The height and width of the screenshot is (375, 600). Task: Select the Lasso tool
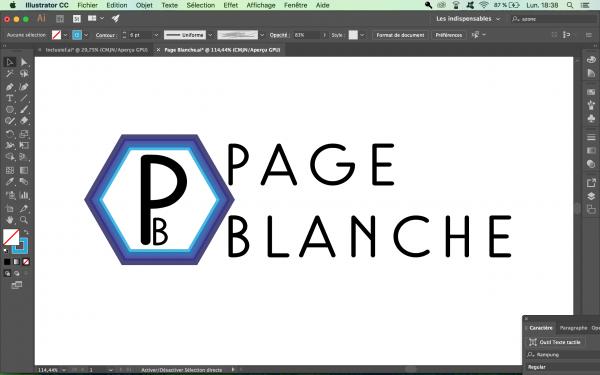tap(24, 73)
